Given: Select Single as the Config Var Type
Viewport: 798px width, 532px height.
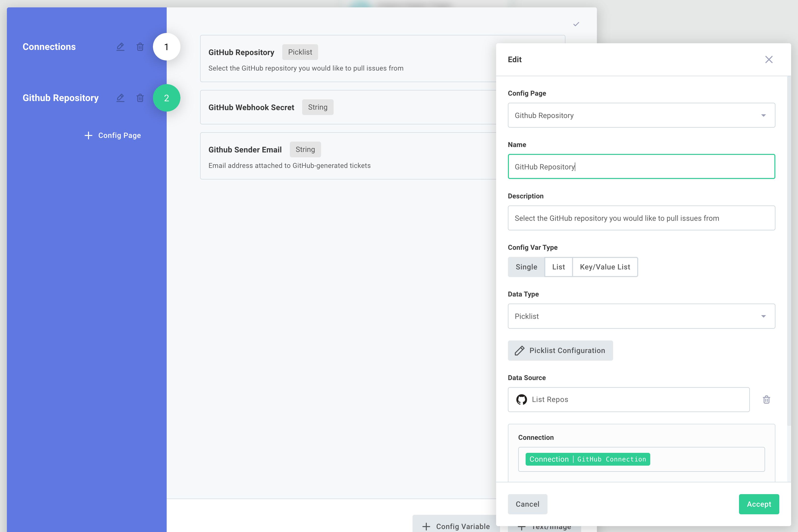Looking at the screenshot, I should tap(526, 267).
